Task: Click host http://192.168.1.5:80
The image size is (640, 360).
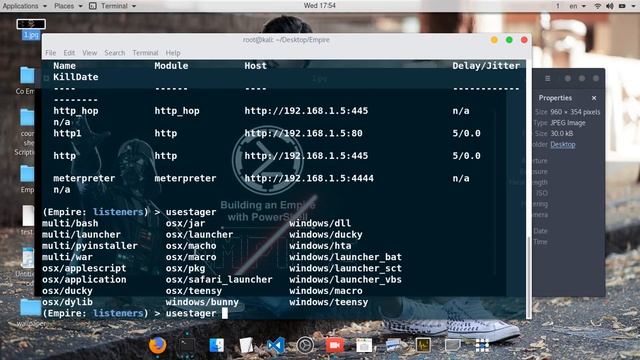Action: tap(303, 133)
